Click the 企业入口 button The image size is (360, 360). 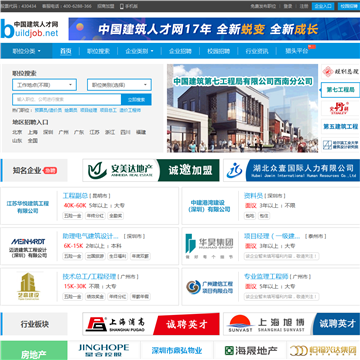tap(323, 6)
